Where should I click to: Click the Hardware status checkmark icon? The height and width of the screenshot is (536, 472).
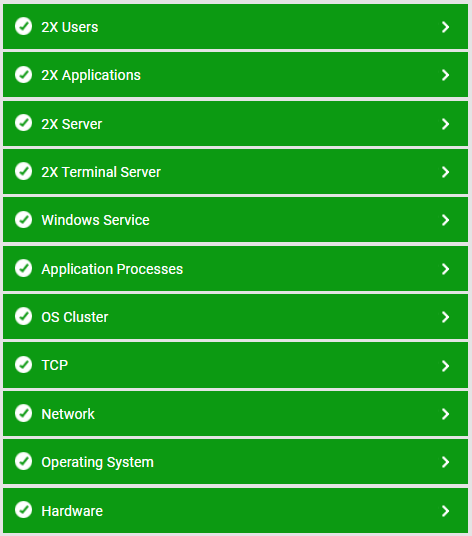tap(24, 510)
